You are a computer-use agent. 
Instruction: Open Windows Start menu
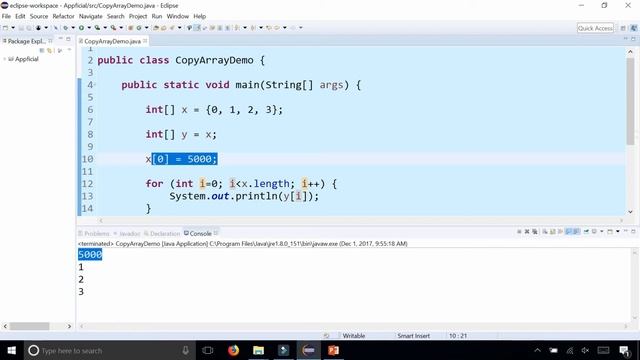click(x=11, y=350)
